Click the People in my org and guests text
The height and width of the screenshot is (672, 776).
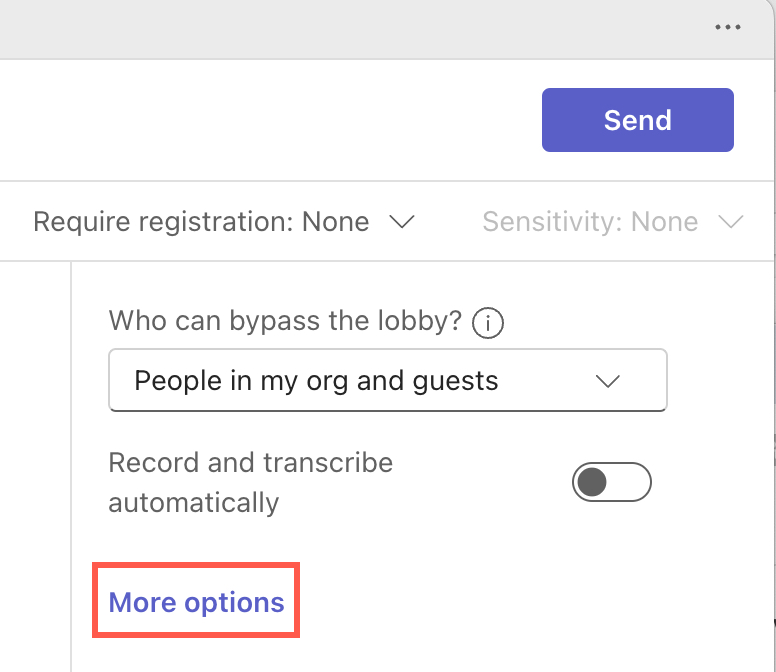[316, 381]
